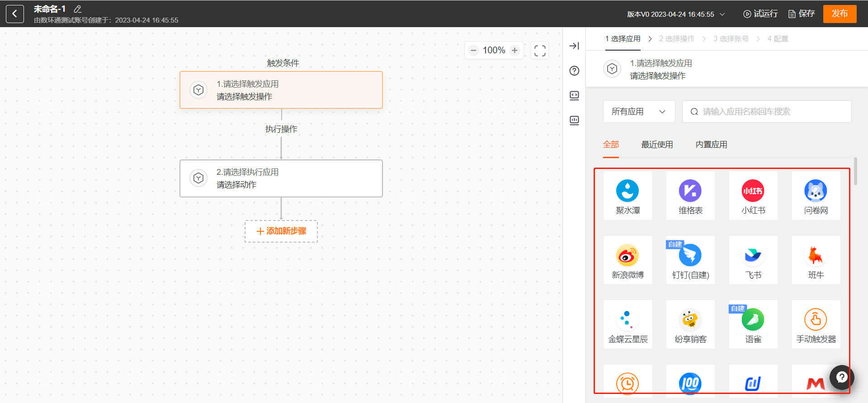Open the monitor stats sidebar icon
This screenshot has width=868, height=403.
(x=574, y=120)
